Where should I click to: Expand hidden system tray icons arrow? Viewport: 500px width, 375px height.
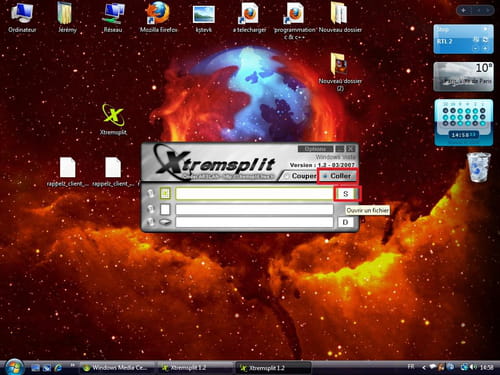click(x=424, y=367)
